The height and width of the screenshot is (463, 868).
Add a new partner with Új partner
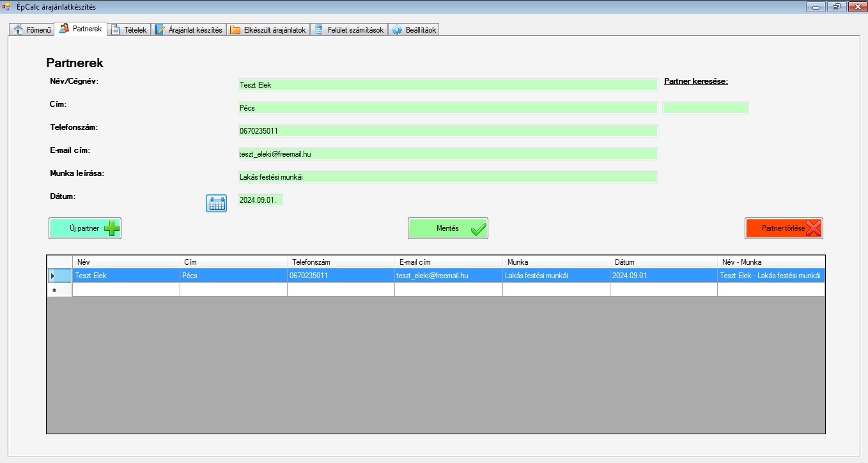[85, 228]
